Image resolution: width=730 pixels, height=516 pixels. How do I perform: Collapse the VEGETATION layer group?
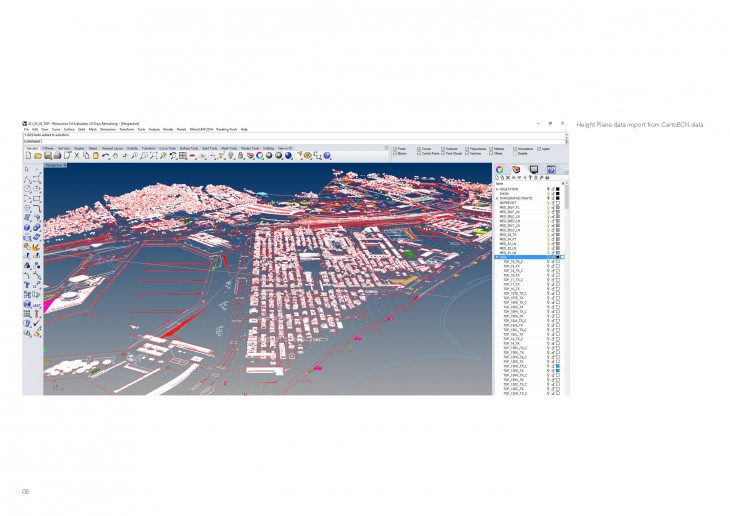(497, 188)
